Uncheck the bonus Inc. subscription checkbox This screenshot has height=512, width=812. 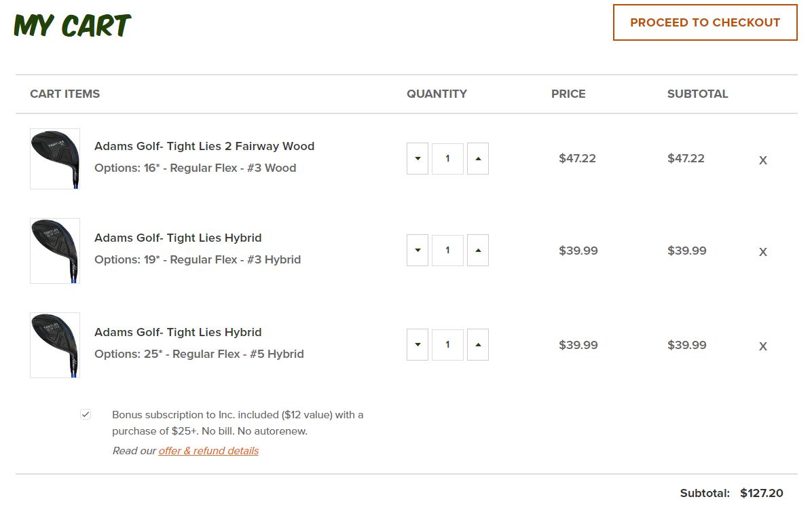[86, 414]
